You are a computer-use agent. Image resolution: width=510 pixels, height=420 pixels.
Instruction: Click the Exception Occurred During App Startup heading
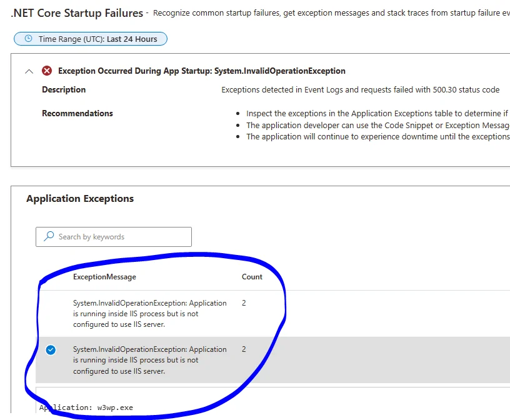(x=202, y=71)
